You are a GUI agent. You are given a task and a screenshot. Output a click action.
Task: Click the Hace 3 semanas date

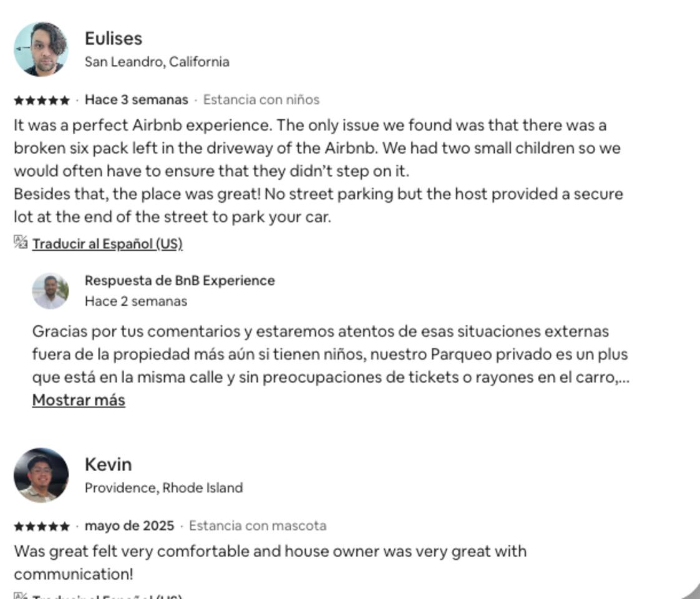pyautogui.click(x=136, y=100)
